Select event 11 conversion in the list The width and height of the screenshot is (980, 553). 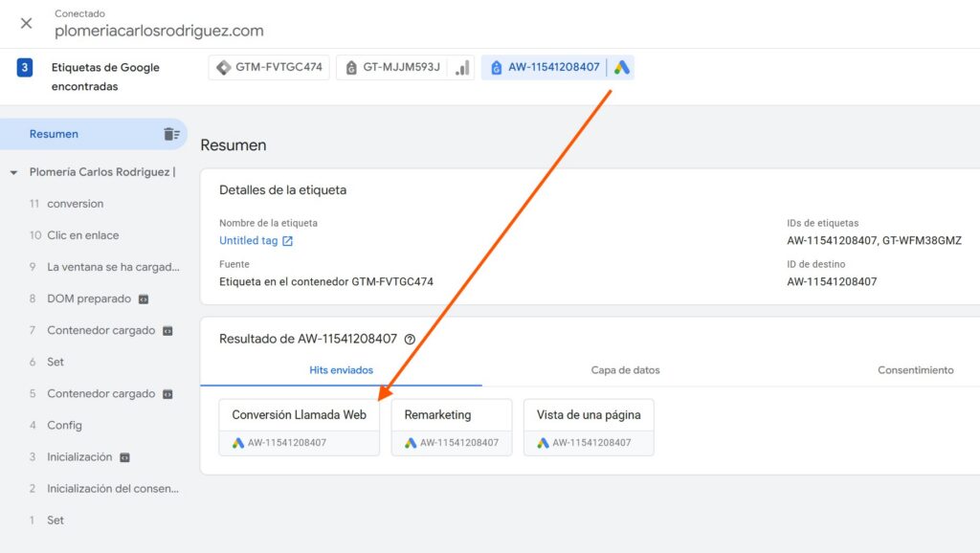click(x=75, y=204)
